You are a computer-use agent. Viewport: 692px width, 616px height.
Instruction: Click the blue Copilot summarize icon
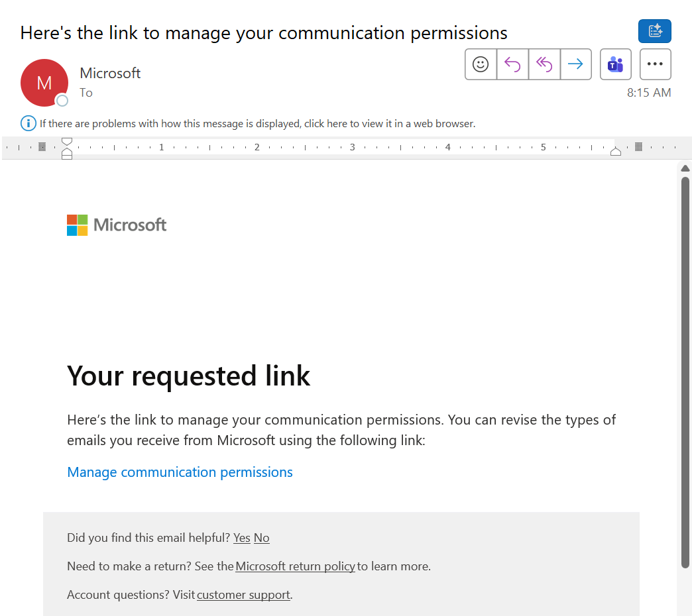coord(655,31)
